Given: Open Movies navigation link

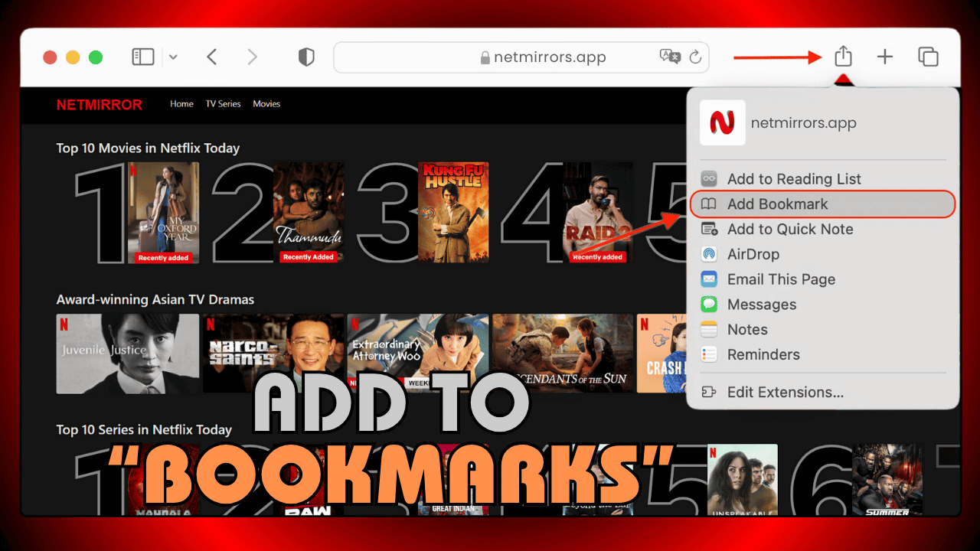Looking at the screenshot, I should (266, 104).
